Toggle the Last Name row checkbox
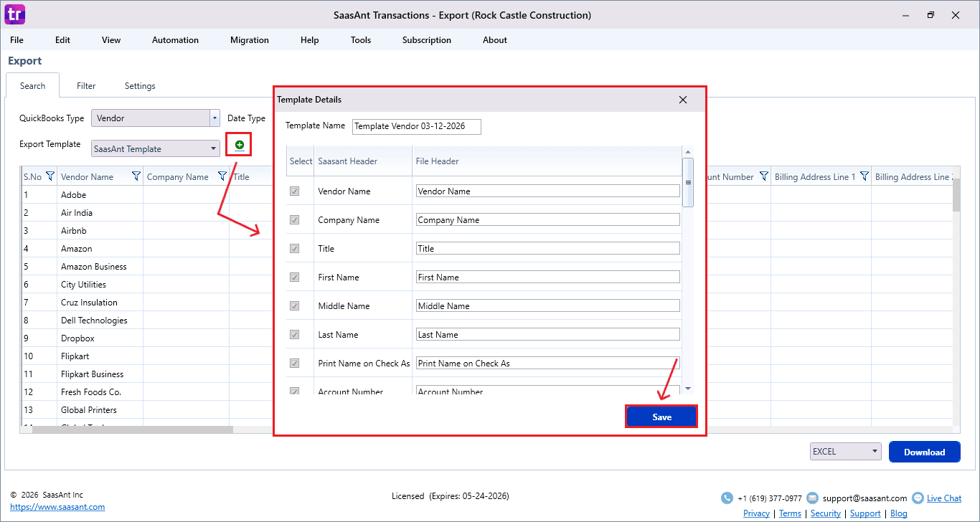The height and width of the screenshot is (522, 980). (x=294, y=335)
